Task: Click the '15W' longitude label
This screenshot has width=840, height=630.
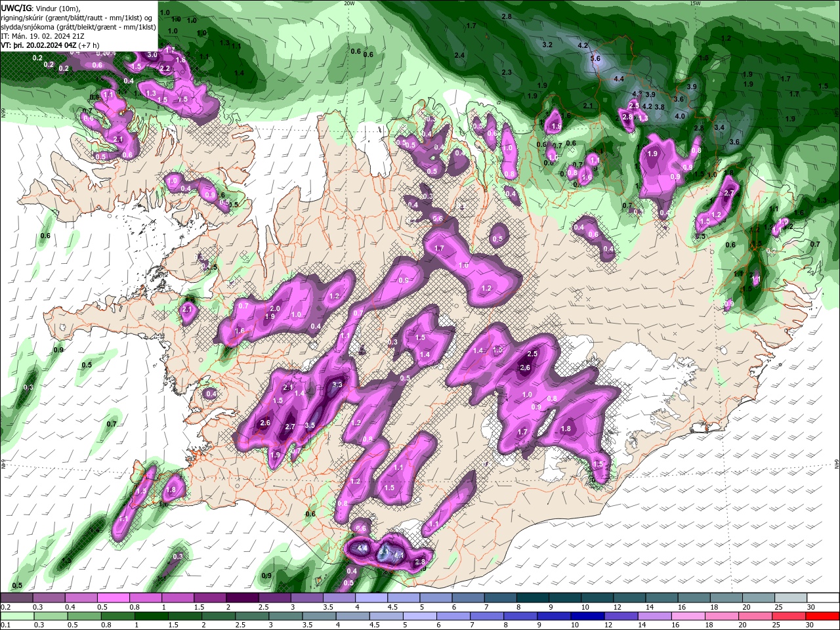Action: coord(696,3)
